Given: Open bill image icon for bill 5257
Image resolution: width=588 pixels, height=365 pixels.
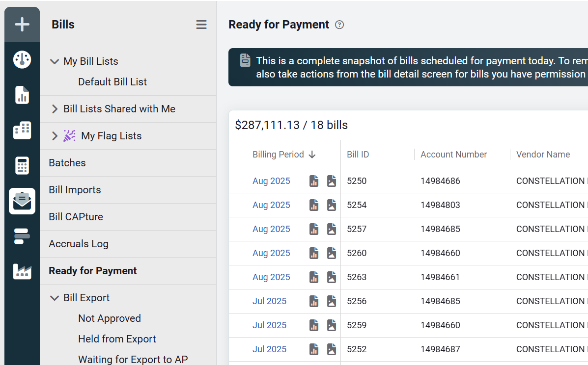Looking at the screenshot, I should (332, 229).
